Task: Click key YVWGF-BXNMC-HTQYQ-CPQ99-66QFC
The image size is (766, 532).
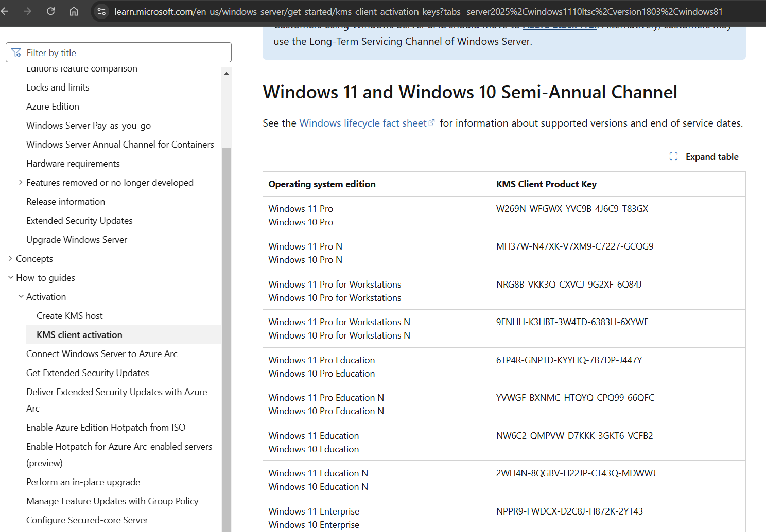Action: coord(575,398)
